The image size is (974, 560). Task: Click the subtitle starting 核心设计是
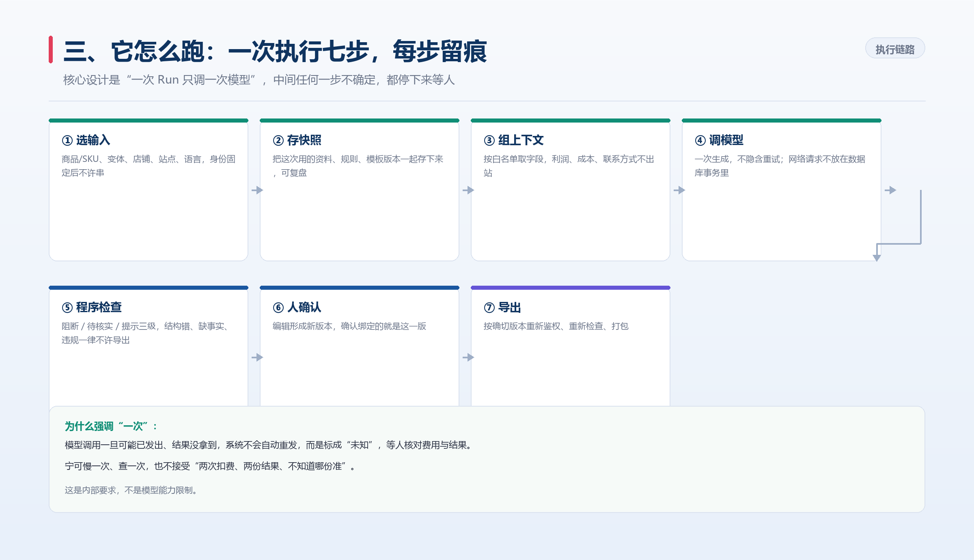click(259, 80)
